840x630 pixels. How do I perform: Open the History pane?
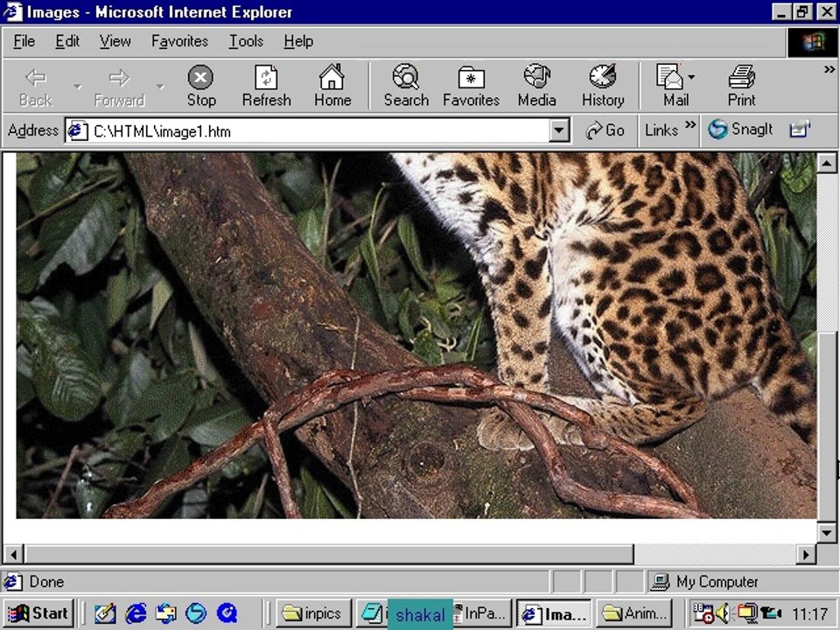point(603,86)
